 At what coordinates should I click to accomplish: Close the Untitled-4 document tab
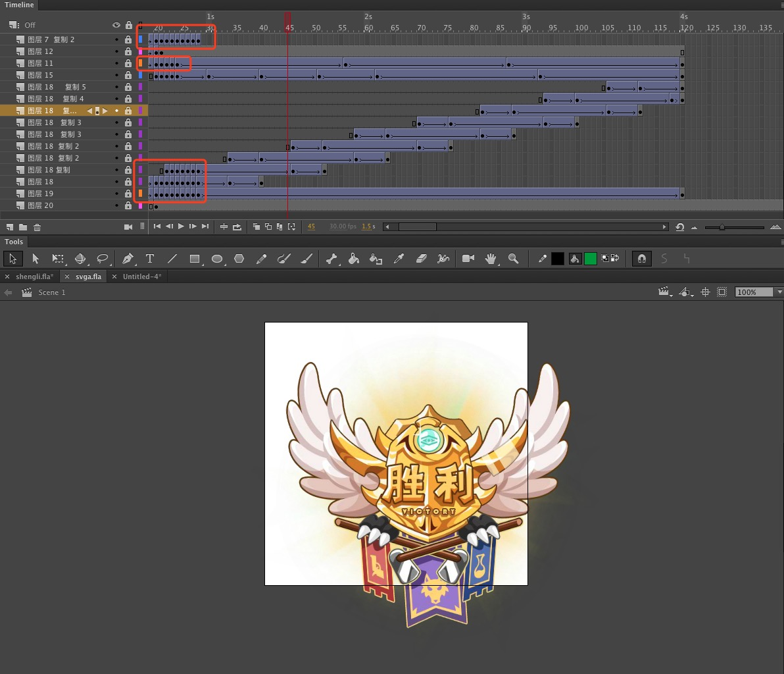click(x=114, y=276)
